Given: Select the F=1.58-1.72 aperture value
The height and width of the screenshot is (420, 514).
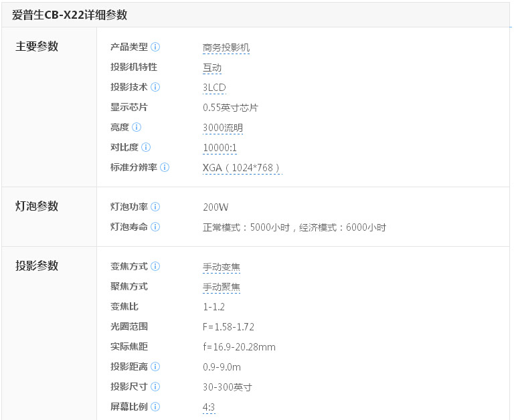Looking at the screenshot, I should (x=228, y=327).
